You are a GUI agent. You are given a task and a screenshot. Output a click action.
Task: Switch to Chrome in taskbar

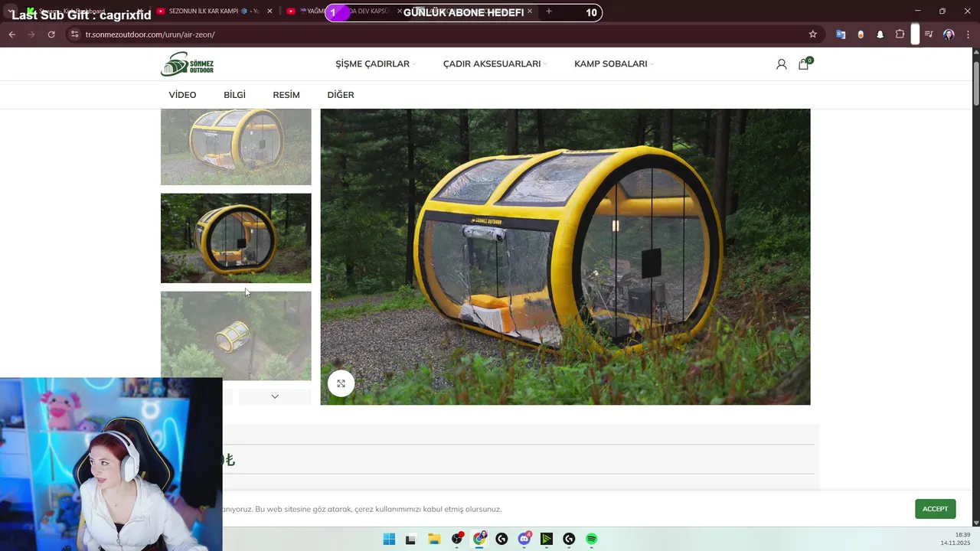[479, 539]
